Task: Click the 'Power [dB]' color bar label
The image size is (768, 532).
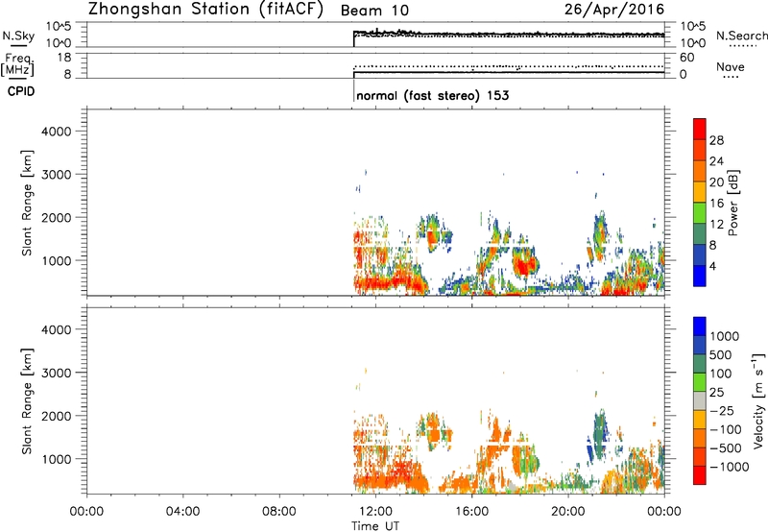Action: (x=733, y=203)
